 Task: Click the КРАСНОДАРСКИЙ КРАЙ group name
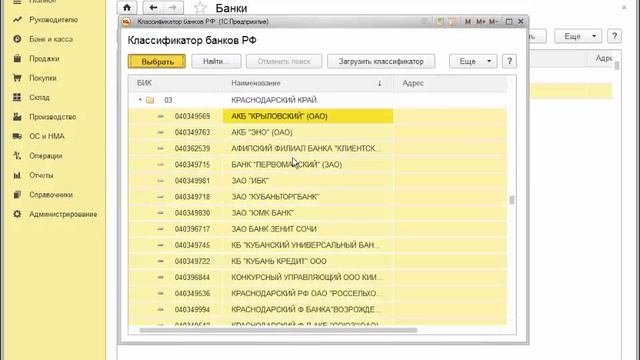pos(274,100)
